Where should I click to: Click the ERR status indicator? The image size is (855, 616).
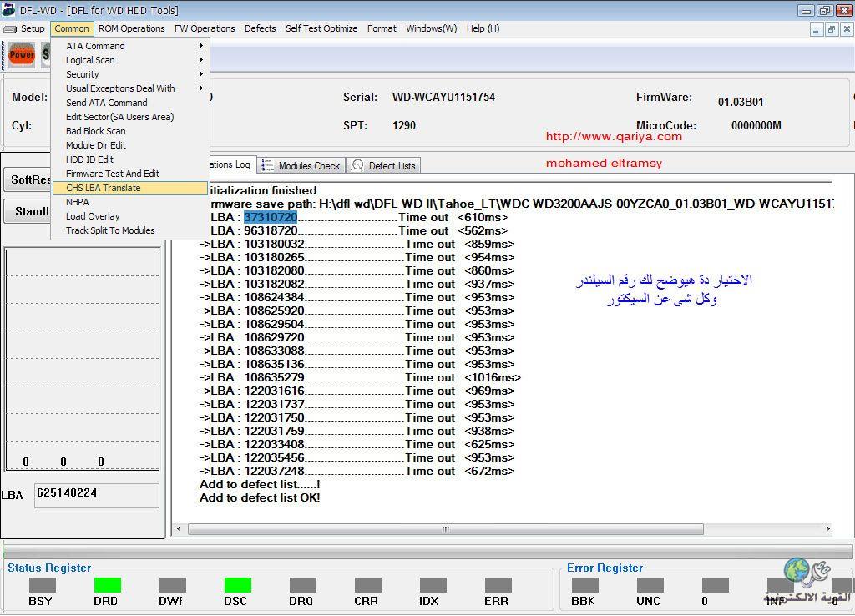click(498, 585)
